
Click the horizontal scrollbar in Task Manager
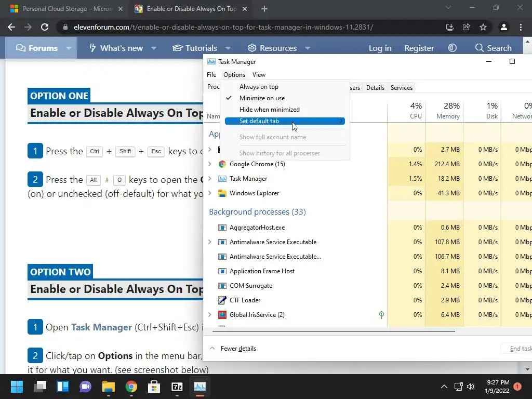(x=334, y=331)
